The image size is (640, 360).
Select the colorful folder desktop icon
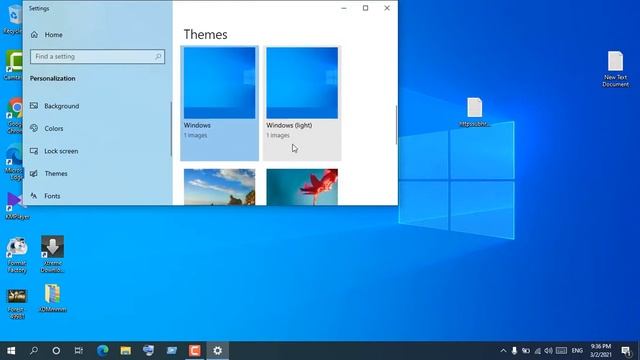tap(53, 298)
